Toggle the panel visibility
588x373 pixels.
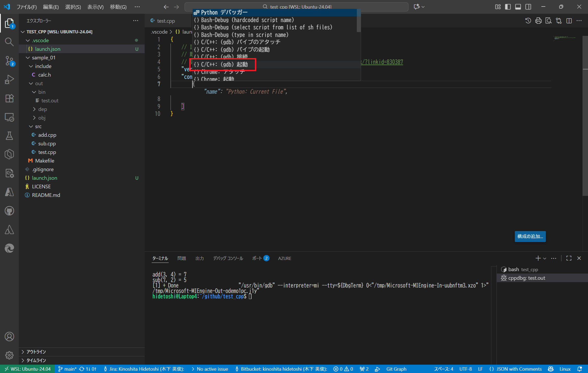[x=518, y=7]
